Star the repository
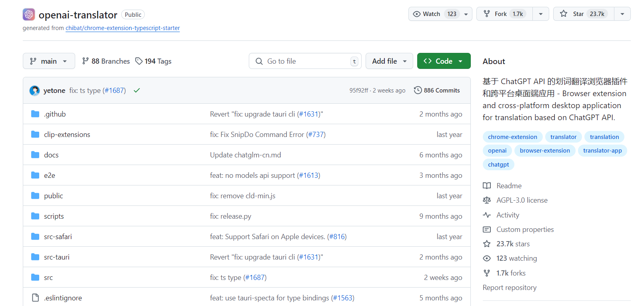This screenshot has height=306, width=644. (584, 14)
